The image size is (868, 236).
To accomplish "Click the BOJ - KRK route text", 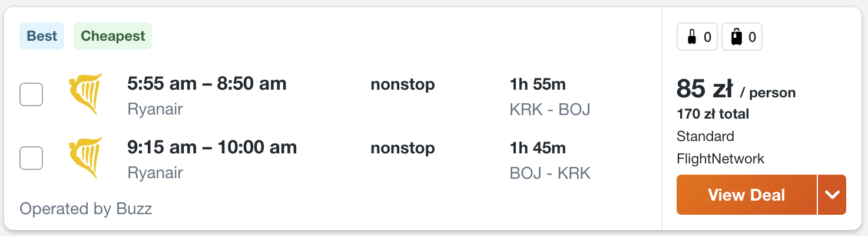I will click(x=549, y=173).
